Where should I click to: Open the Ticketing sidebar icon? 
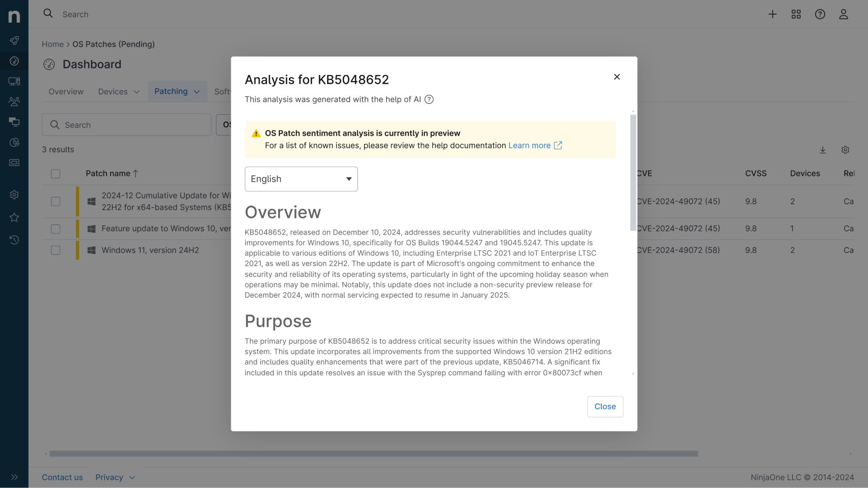pyautogui.click(x=14, y=163)
